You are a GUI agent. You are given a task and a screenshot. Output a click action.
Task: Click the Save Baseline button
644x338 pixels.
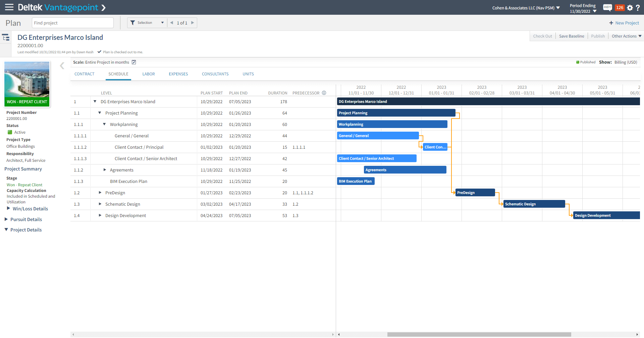[x=571, y=36]
